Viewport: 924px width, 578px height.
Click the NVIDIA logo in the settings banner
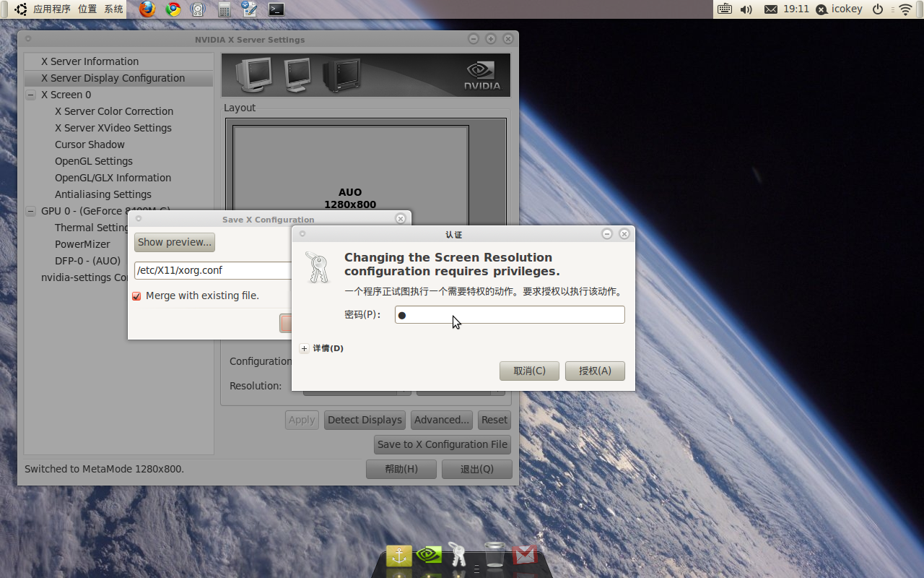pyautogui.click(x=482, y=75)
